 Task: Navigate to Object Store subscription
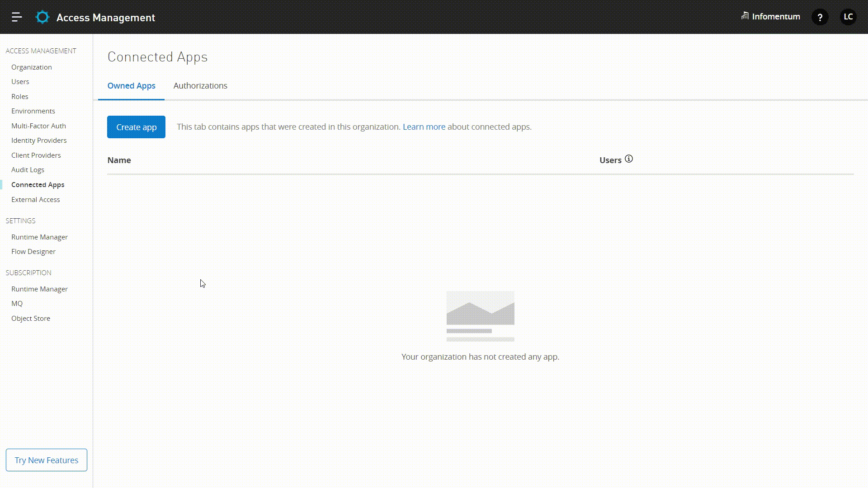(x=30, y=318)
